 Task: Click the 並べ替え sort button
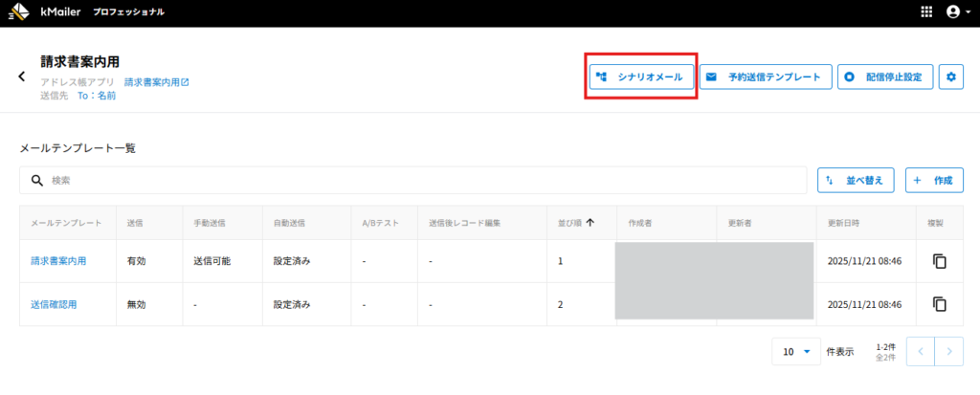(x=857, y=180)
